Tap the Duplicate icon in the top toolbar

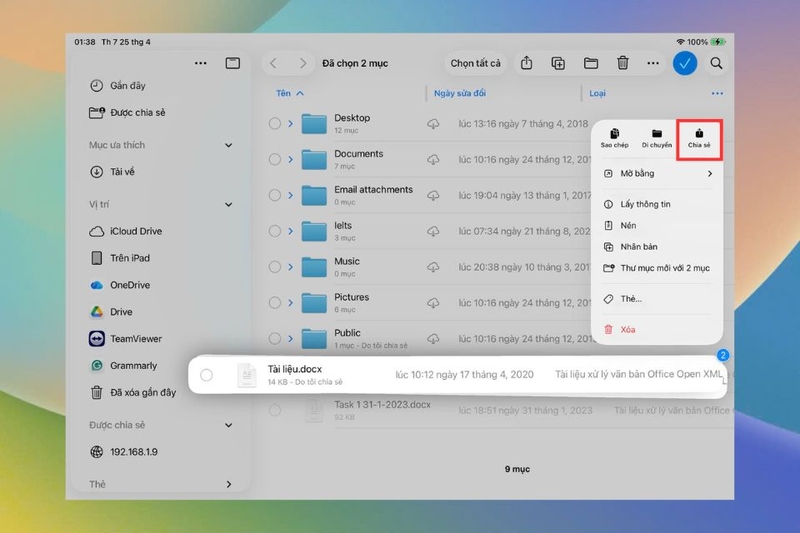tap(558, 63)
